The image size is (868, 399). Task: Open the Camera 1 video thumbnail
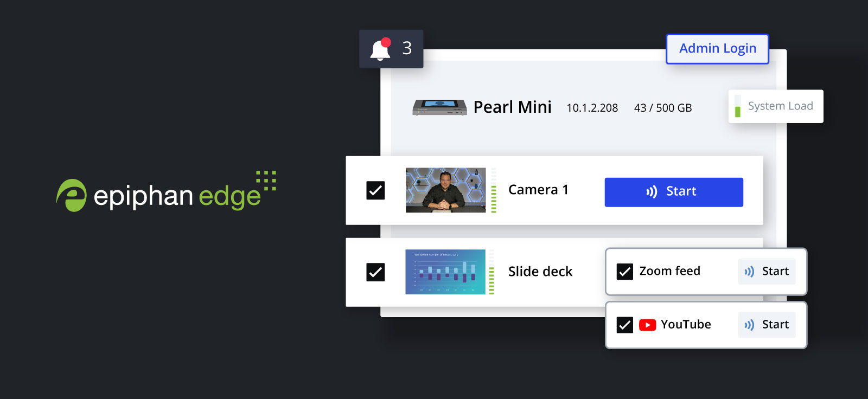click(x=446, y=190)
